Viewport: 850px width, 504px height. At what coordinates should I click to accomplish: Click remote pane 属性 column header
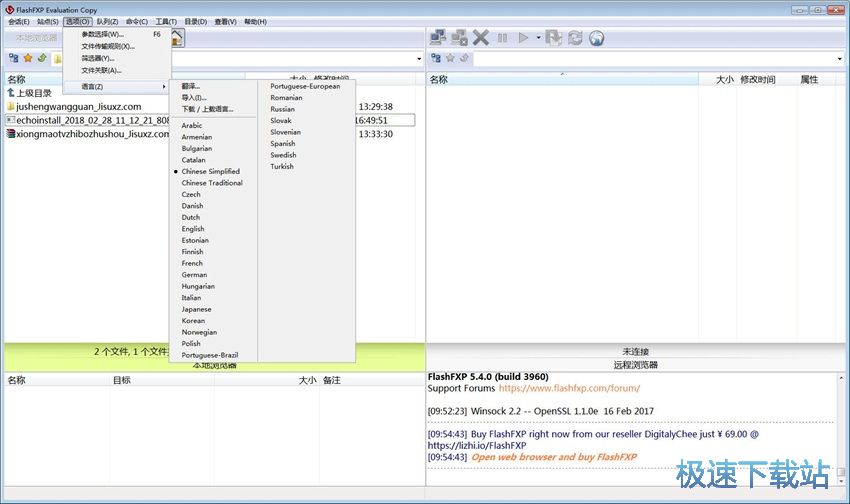(809, 80)
